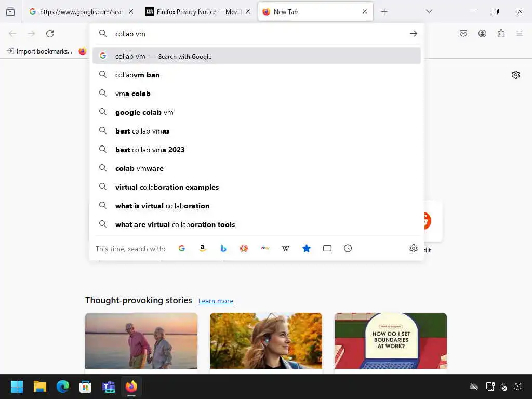The image size is (532, 399).
Task: Search this time with Wikipedia
Action: (x=286, y=248)
